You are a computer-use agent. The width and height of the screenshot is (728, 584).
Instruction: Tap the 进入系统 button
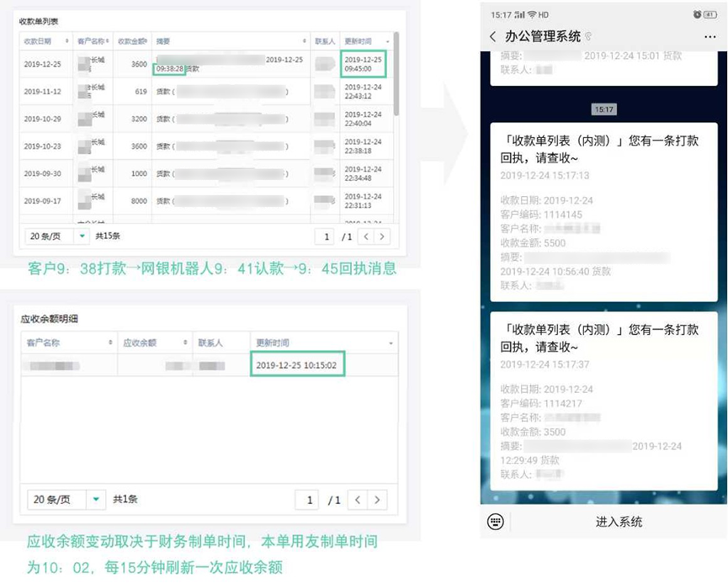tap(619, 522)
